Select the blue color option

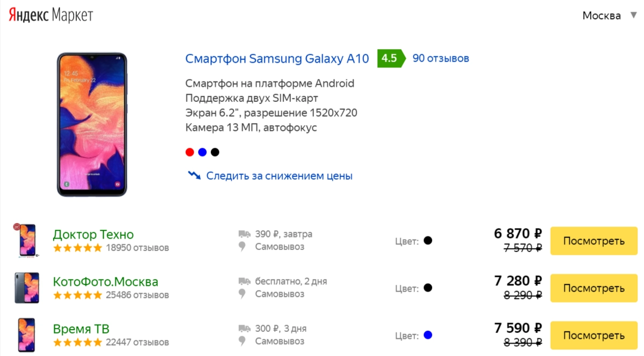pos(202,152)
